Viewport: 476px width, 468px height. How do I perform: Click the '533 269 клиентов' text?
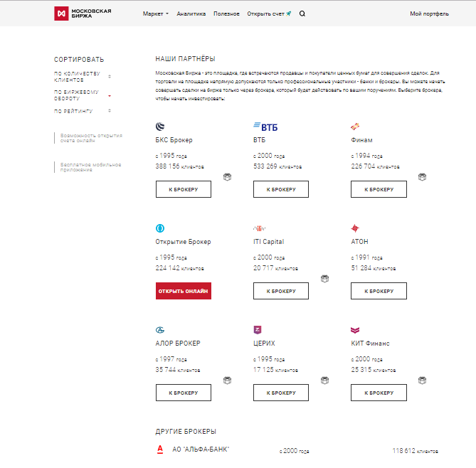point(277,166)
